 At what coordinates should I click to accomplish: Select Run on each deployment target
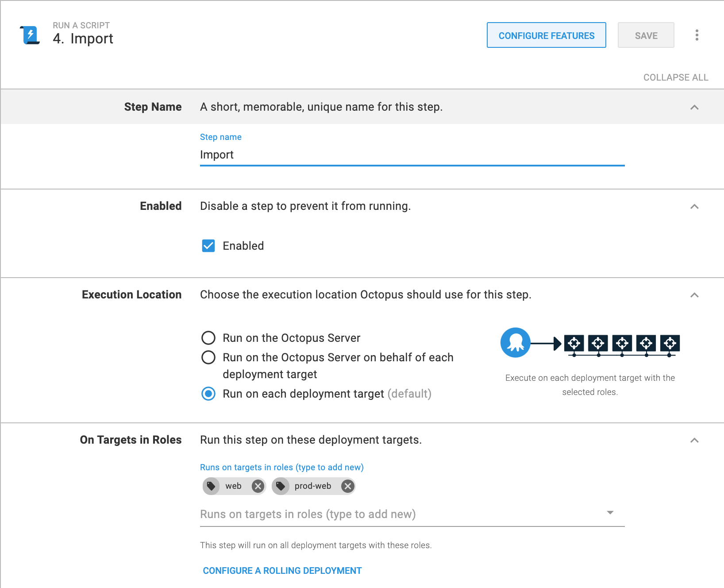pos(208,394)
